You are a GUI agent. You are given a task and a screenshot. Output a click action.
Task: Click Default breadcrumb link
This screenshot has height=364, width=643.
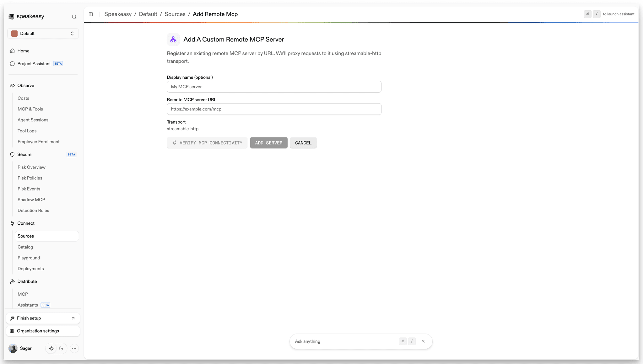click(x=148, y=14)
